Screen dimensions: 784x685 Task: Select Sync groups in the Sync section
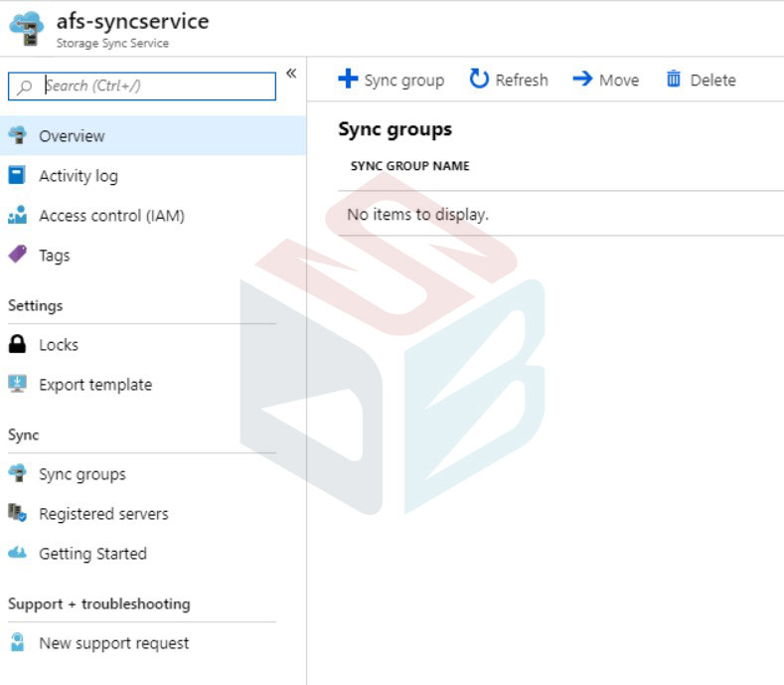[x=82, y=474]
